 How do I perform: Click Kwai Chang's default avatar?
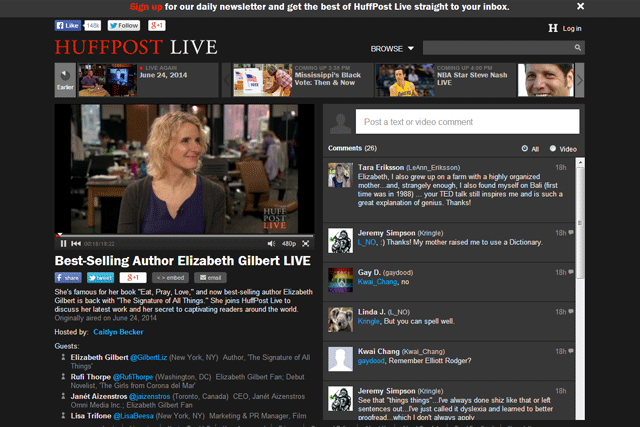(x=340, y=359)
